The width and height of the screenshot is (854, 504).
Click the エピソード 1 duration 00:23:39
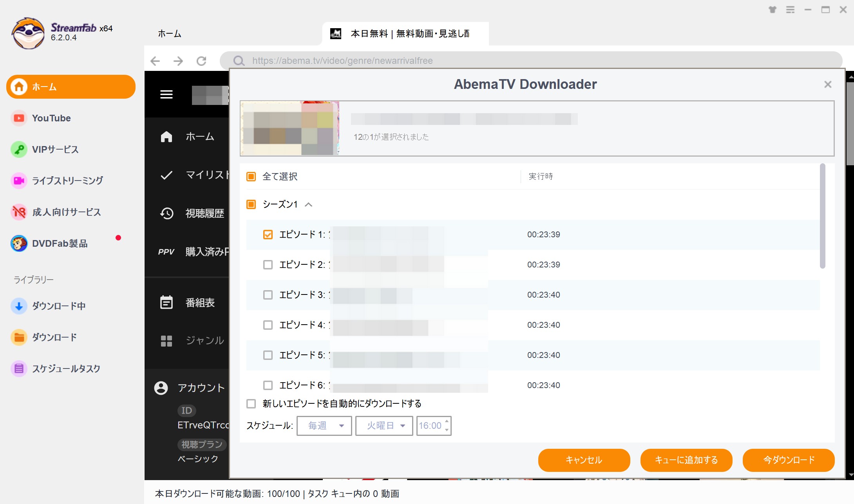click(x=543, y=235)
